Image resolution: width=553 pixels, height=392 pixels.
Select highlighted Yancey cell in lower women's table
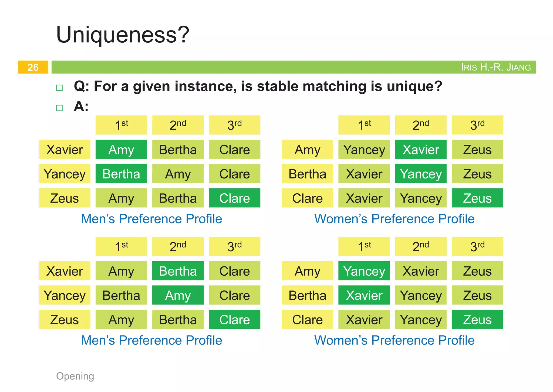[x=364, y=271]
